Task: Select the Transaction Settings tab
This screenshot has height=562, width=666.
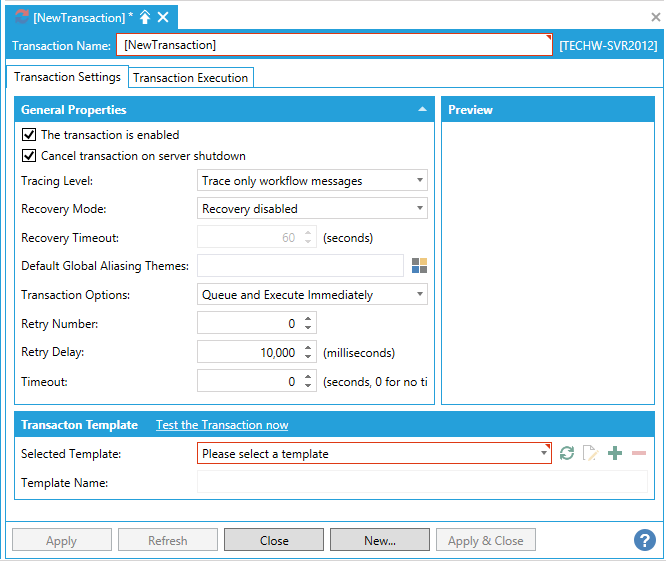Action: 67,76
